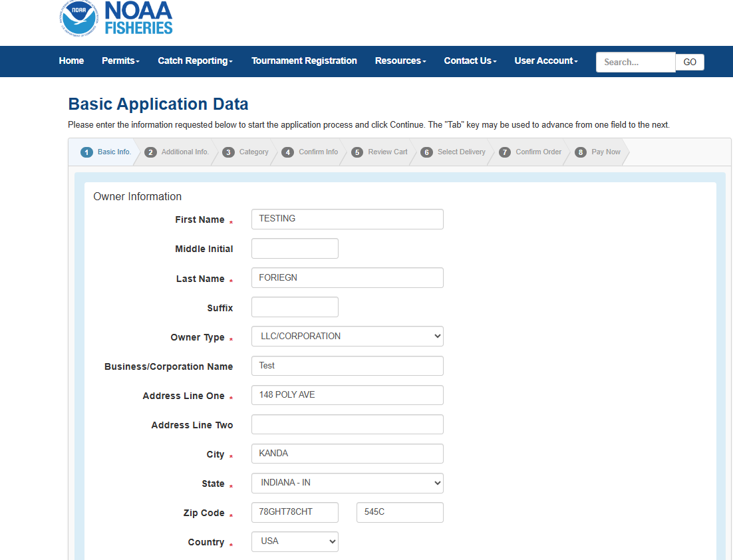Image resolution: width=733 pixels, height=560 pixels.
Task: Open Tournament Registration page
Action: (x=304, y=61)
